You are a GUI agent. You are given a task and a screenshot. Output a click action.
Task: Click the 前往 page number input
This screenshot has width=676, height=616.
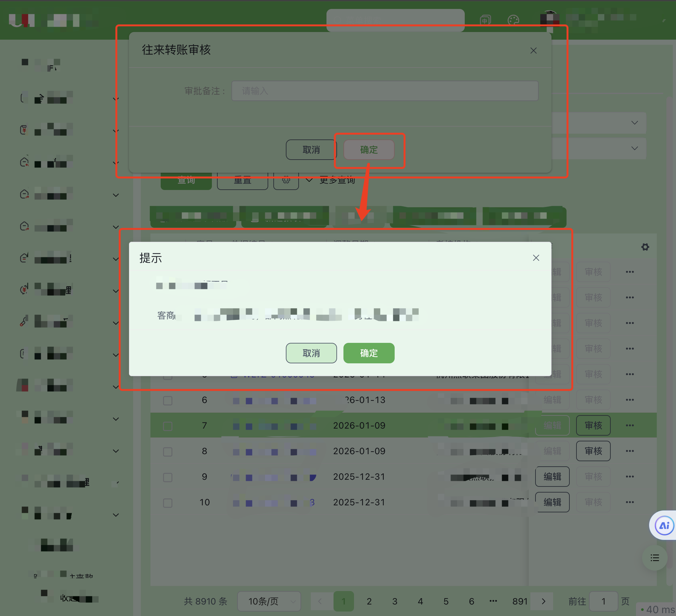(603, 601)
